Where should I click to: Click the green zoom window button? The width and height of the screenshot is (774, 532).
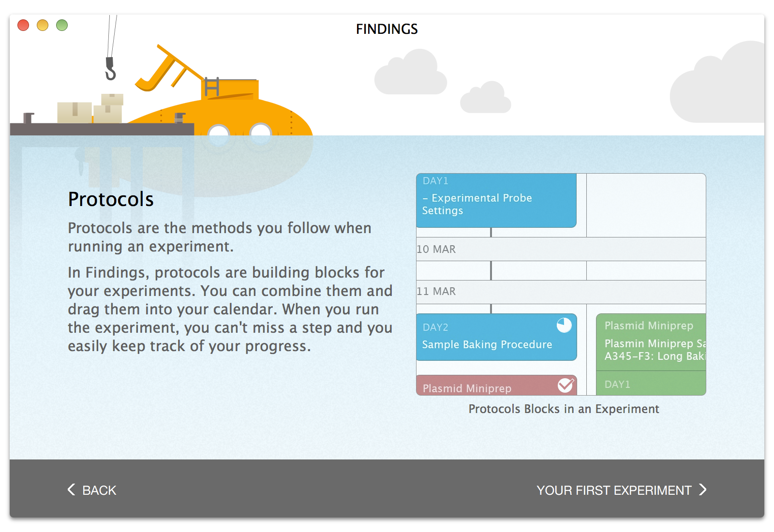(62, 25)
